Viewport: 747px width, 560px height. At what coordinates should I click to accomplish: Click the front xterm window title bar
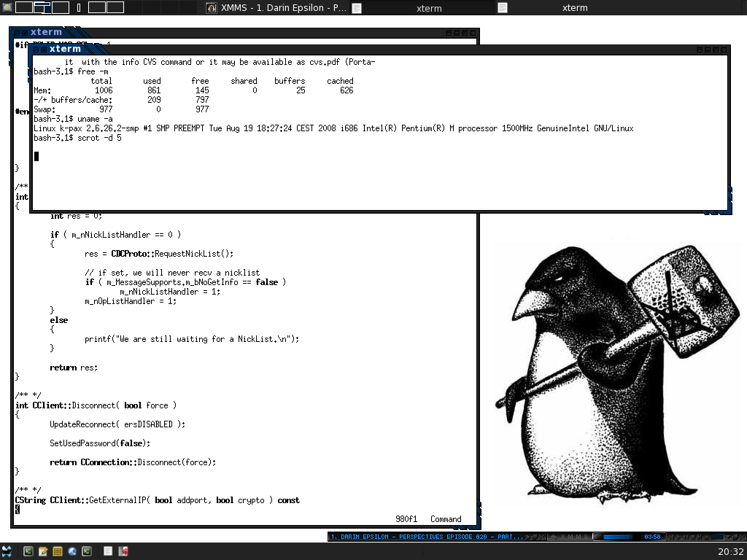tap(381, 49)
